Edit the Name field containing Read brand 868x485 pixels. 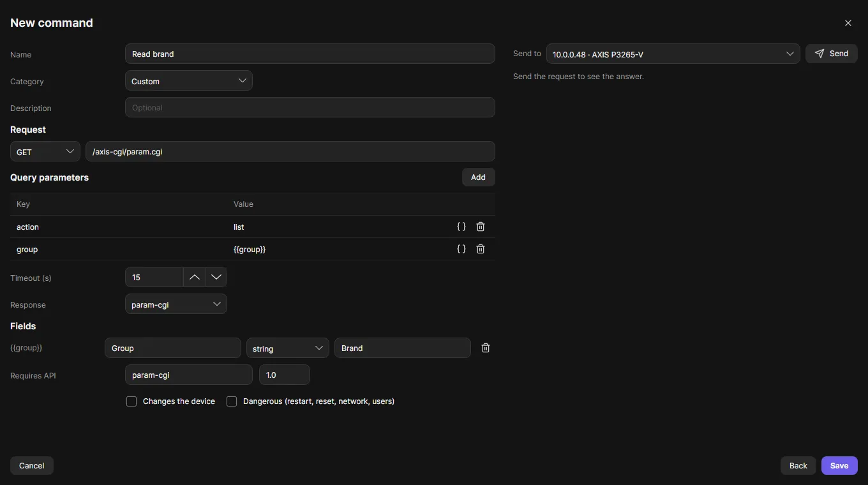click(x=310, y=54)
